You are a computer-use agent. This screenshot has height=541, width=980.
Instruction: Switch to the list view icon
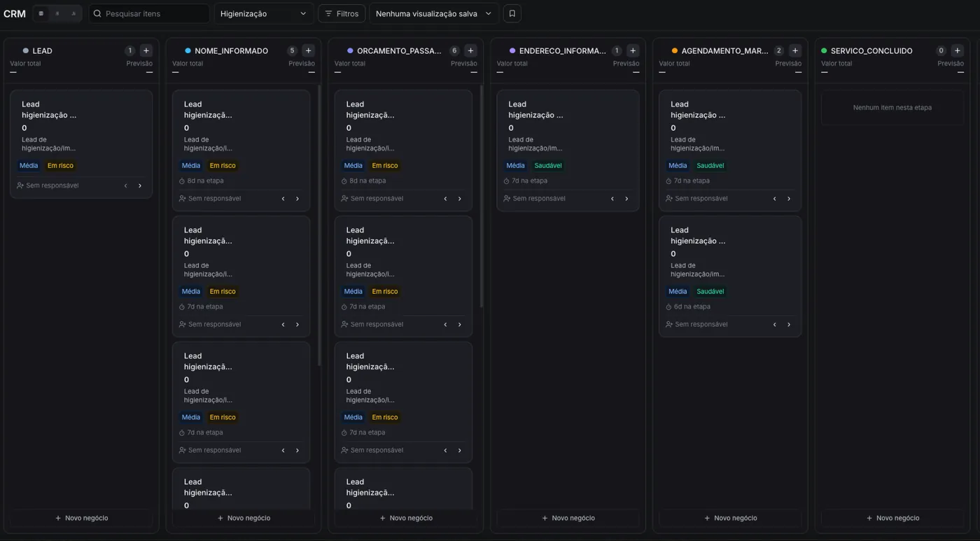click(x=57, y=13)
